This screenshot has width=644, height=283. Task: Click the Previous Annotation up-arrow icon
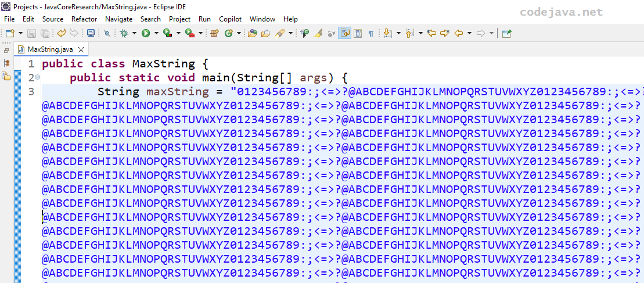tap(409, 33)
